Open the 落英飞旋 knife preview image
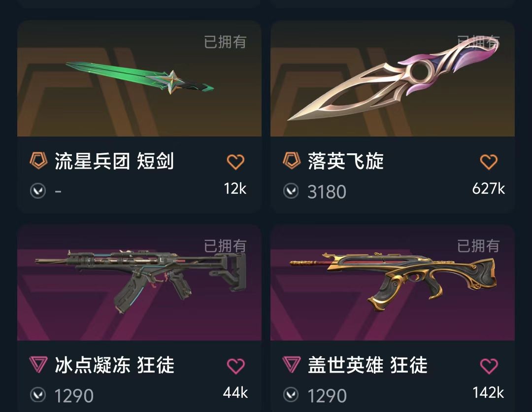This screenshot has height=412, width=532. [x=393, y=78]
